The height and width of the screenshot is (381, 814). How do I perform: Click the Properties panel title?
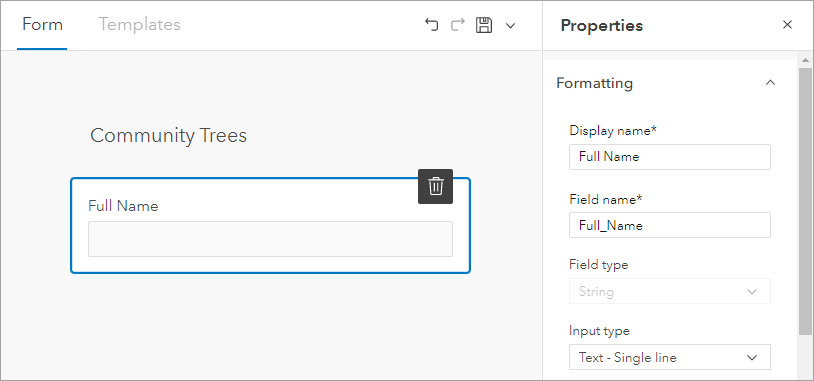point(602,25)
